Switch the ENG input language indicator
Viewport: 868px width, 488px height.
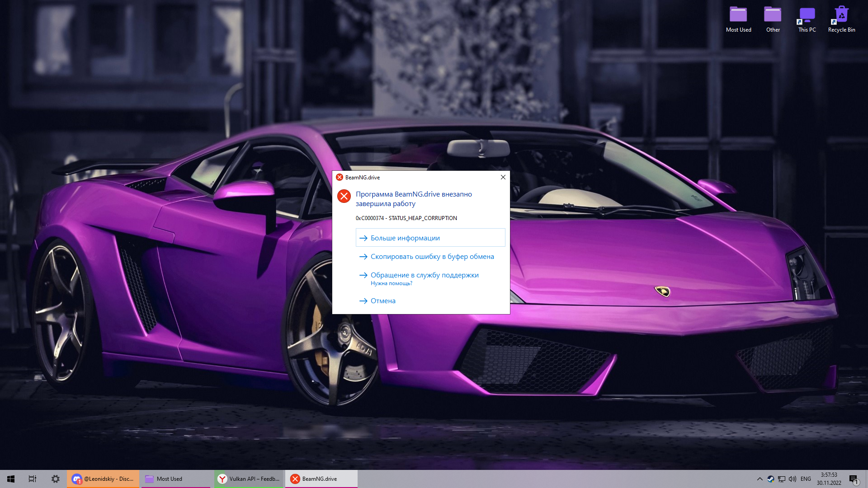tap(806, 479)
